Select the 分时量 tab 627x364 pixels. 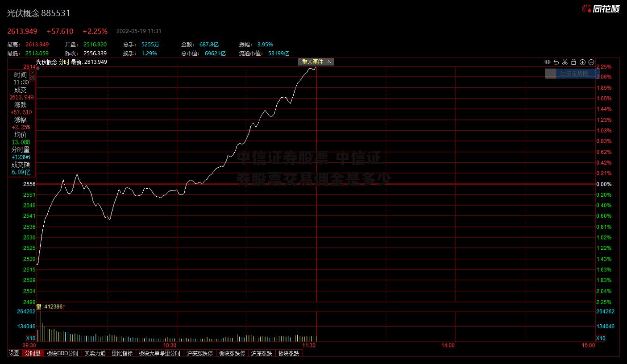33,353
